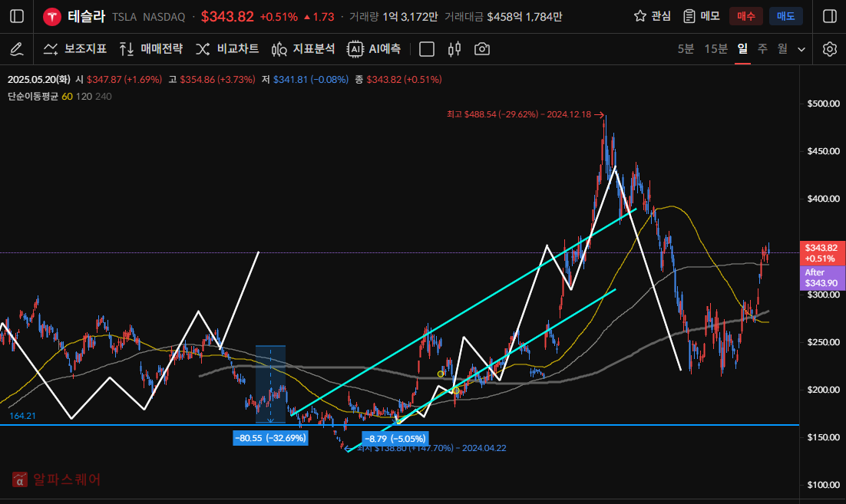Viewport: 846px width, 504px height.
Task: Select the 15분 interval tab
Action: point(716,49)
